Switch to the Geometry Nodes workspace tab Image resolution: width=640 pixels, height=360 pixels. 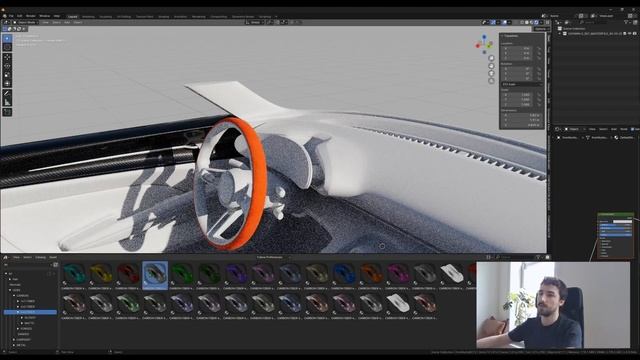243,17
